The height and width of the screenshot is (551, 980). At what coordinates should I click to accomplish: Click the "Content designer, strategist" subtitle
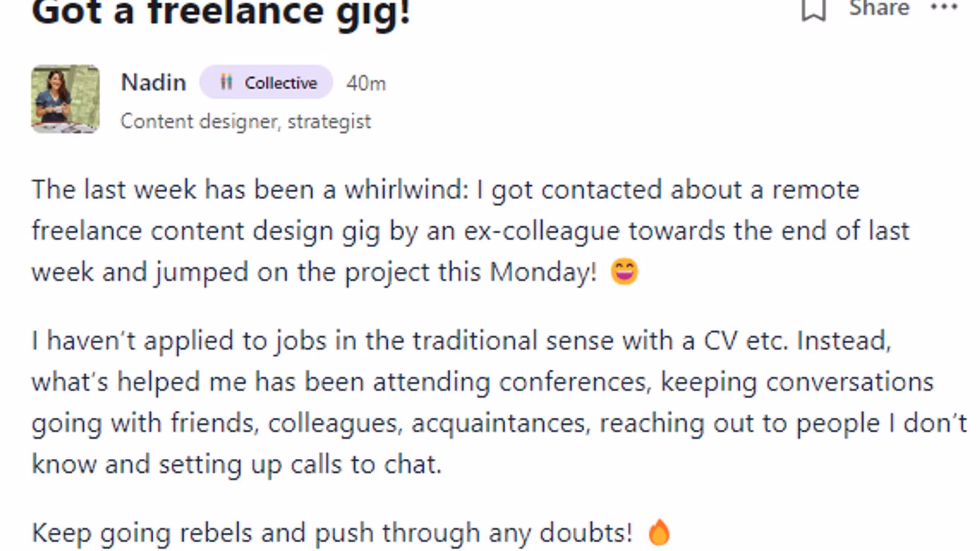coord(246,121)
